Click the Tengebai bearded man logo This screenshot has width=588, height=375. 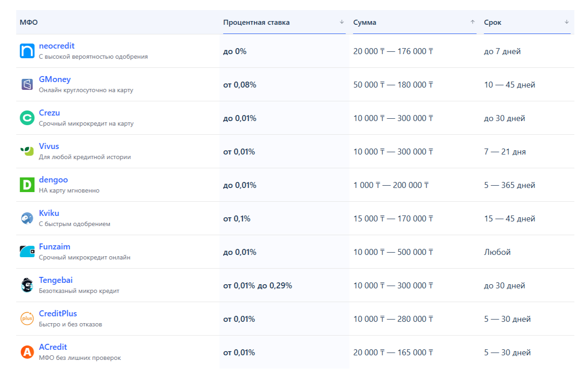pos(27,285)
